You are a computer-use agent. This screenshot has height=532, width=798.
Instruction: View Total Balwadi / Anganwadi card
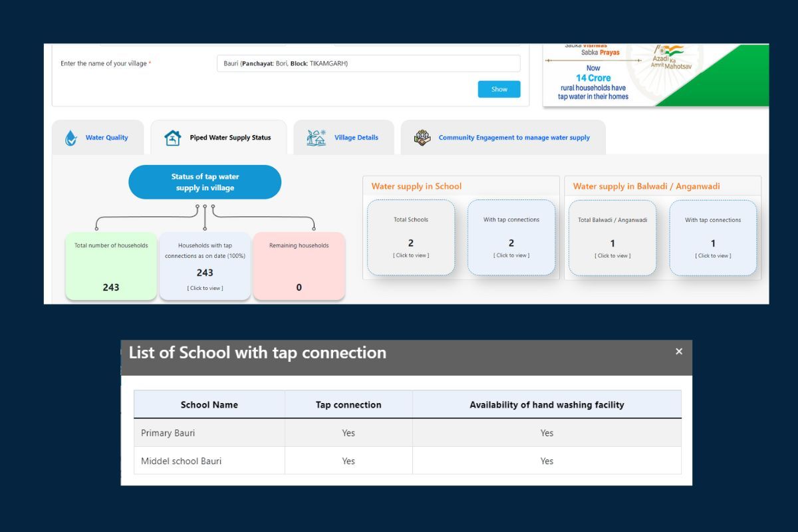point(612,238)
